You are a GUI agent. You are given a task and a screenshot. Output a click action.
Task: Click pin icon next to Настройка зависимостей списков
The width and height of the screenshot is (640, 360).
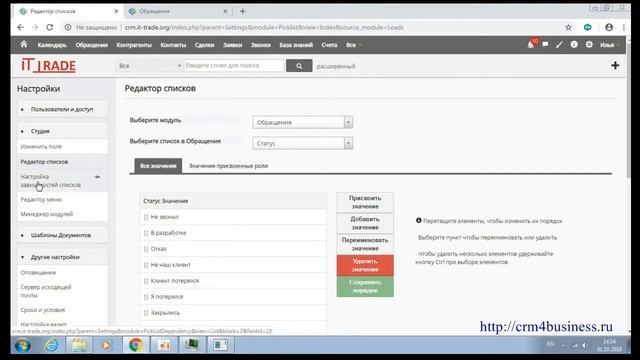[x=97, y=177]
